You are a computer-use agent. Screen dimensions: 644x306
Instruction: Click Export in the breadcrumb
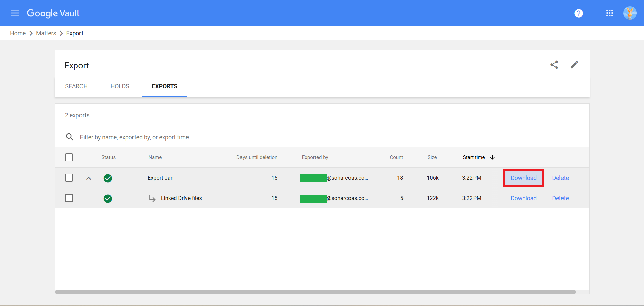[x=74, y=33]
